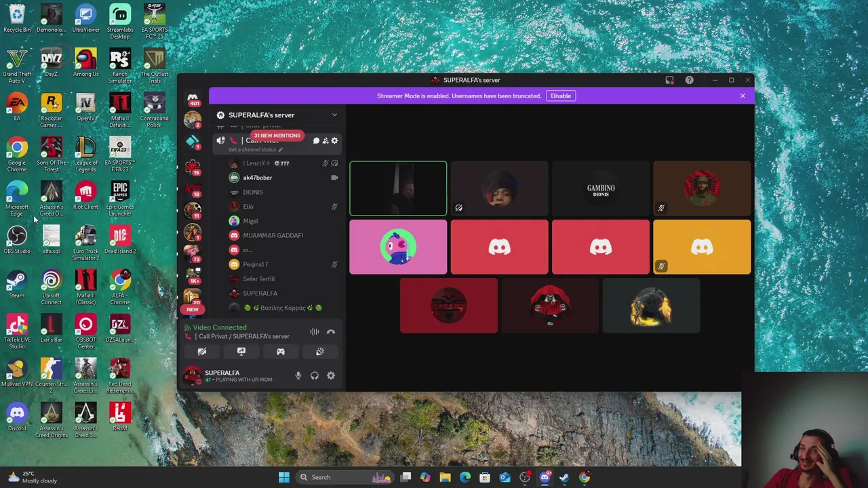Open the weather widget in taskbar
The image size is (868, 488).
(33, 477)
